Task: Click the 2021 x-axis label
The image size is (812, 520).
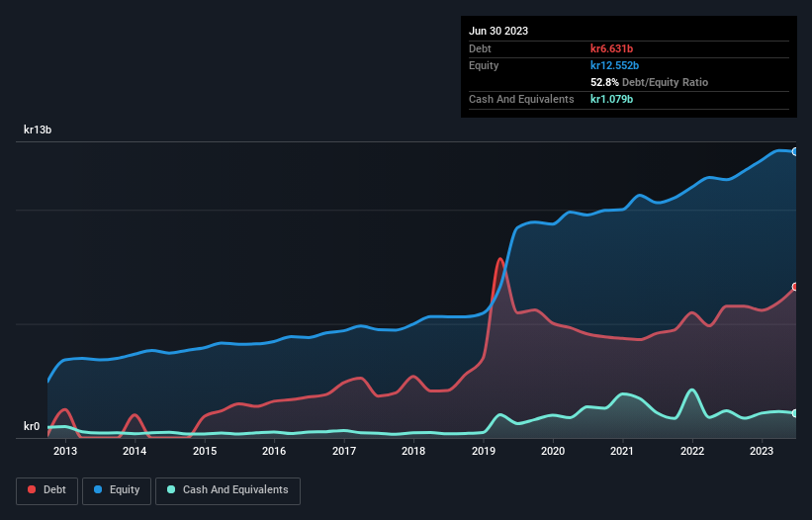Action: pyautogui.click(x=622, y=451)
